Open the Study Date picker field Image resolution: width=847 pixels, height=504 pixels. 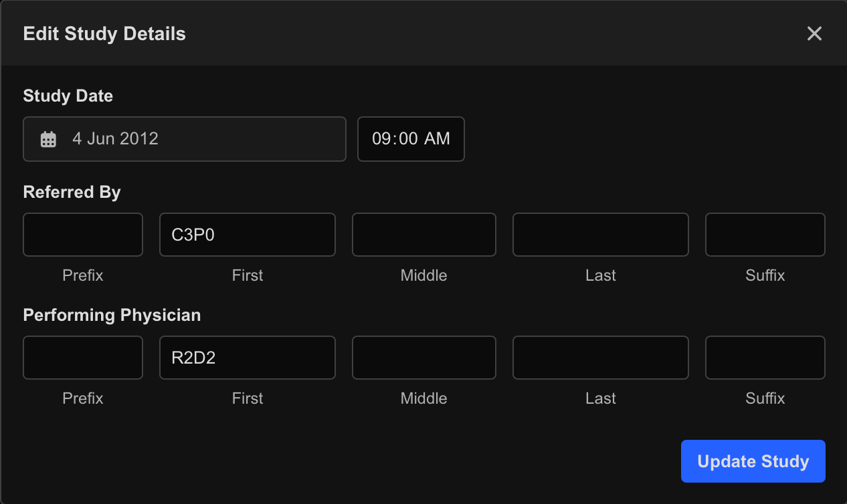[x=185, y=139]
